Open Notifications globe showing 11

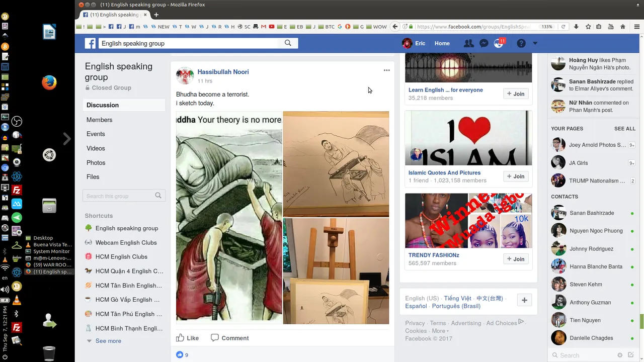coord(499,43)
